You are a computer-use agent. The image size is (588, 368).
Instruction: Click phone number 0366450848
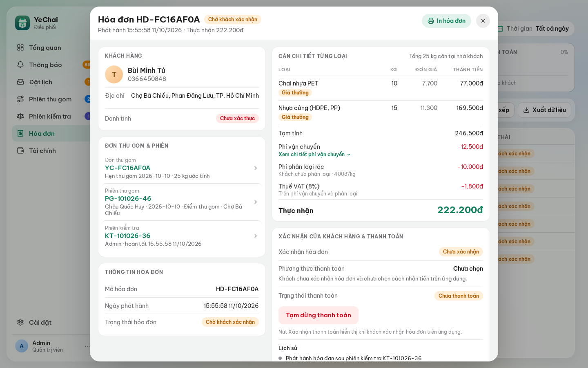click(147, 79)
